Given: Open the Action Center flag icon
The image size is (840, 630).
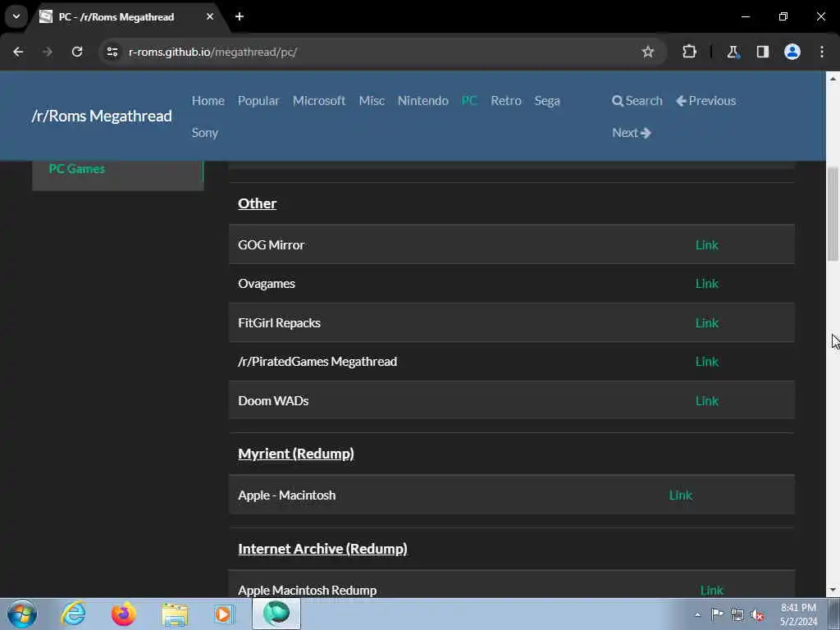Looking at the screenshot, I should pyautogui.click(x=717, y=614).
